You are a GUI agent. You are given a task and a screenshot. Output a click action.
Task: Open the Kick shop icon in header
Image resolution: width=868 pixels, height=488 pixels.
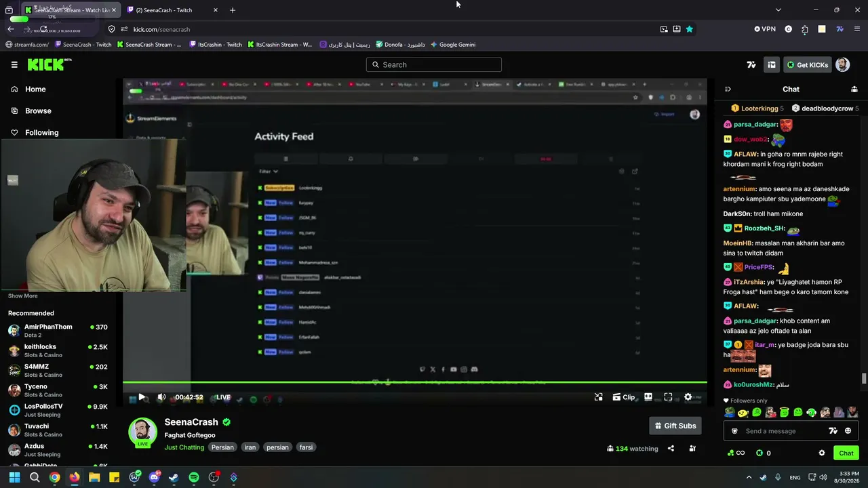772,65
